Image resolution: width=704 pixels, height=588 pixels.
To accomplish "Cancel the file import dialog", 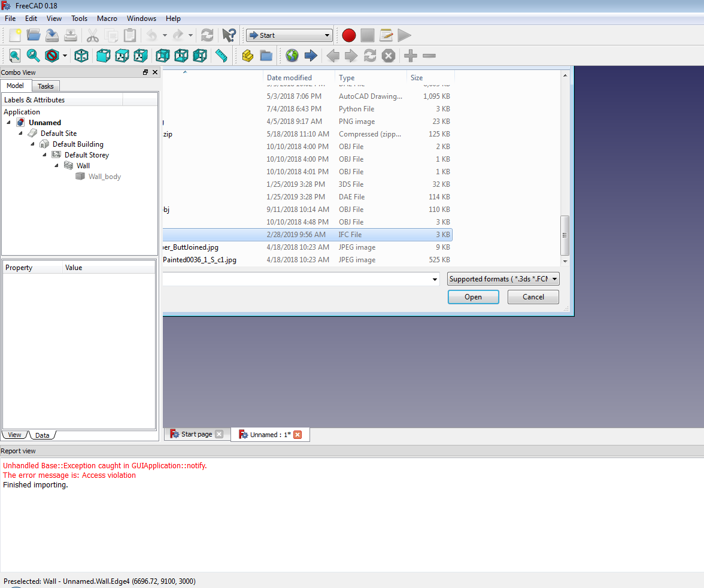I will (532, 297).
